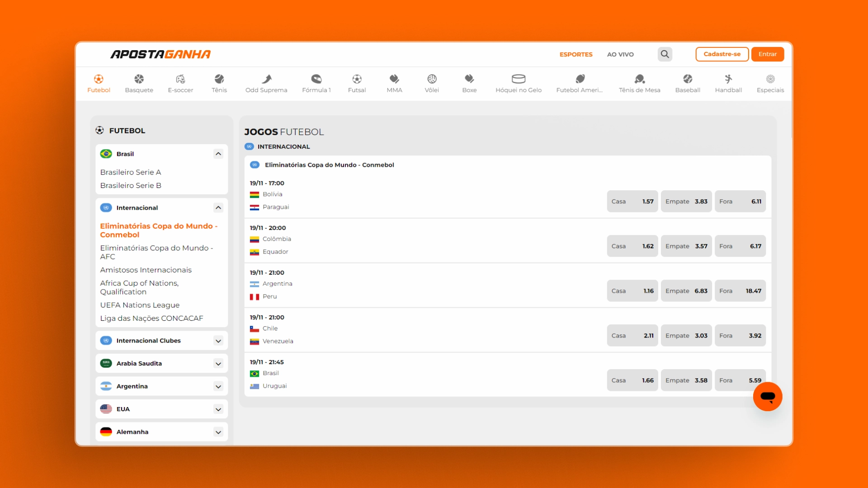Expand the EUA section chevron
This screenshot has height=488, width=868.
point(218,409)
